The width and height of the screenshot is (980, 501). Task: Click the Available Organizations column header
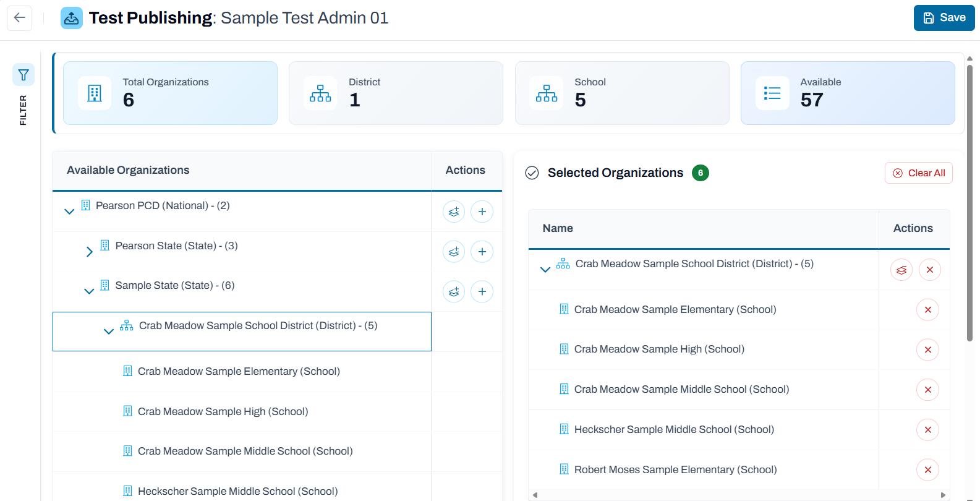[x=242, y=170]
